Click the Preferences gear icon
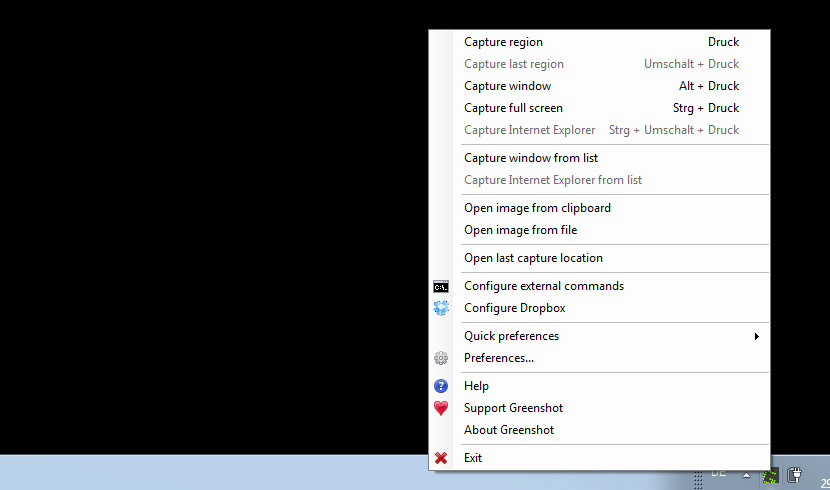830x490 pixels. pos(441,358)
